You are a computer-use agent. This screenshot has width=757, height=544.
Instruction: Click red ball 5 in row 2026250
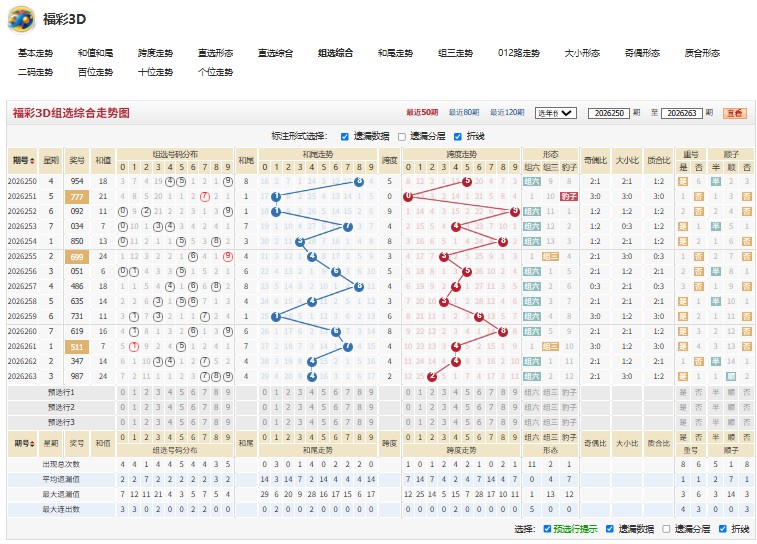pos(466,181)
